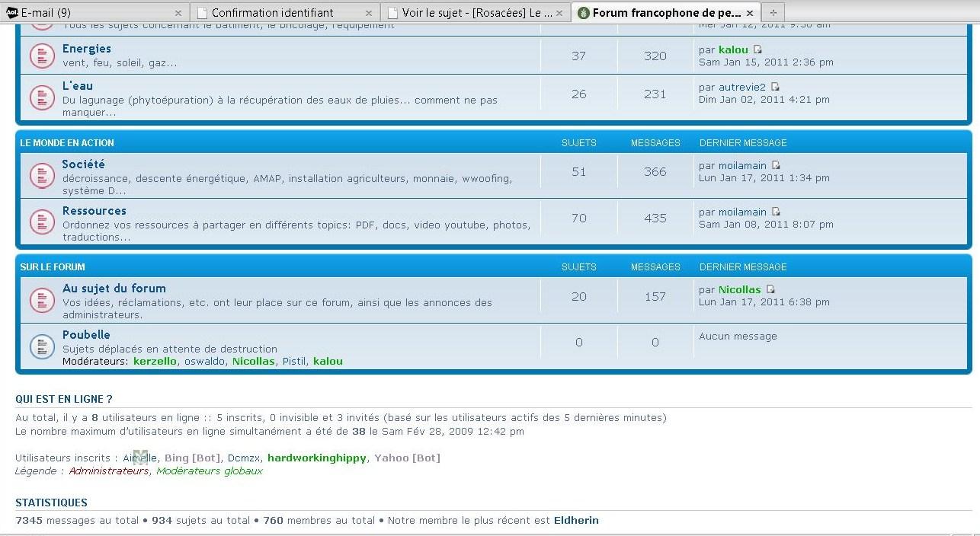View latest post icon next to Nicollas
980x536 pixels.
770,289
